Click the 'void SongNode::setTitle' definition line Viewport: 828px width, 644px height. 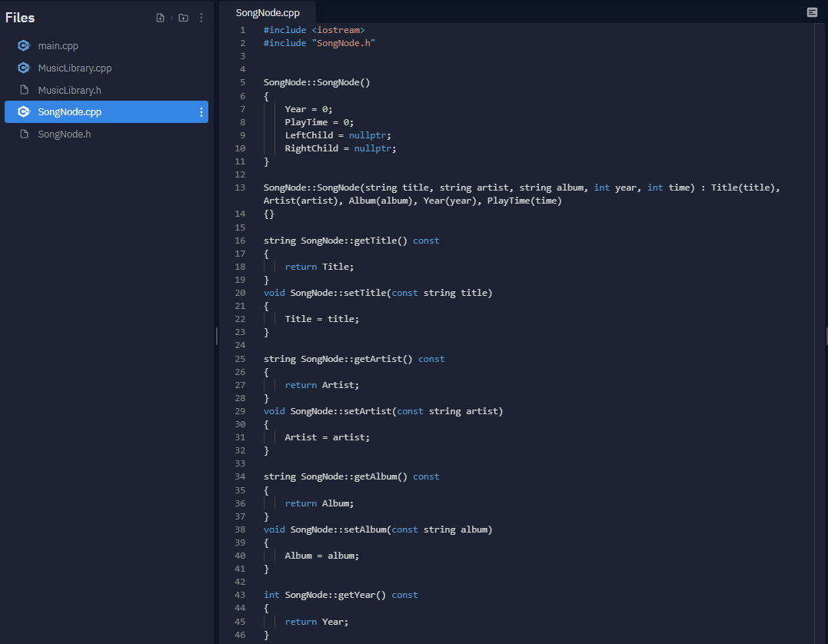378,293
